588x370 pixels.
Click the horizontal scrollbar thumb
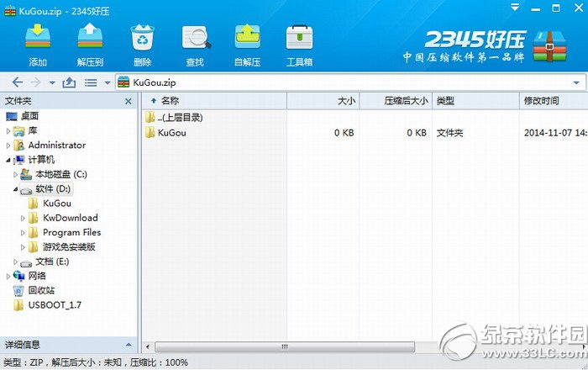285,346
